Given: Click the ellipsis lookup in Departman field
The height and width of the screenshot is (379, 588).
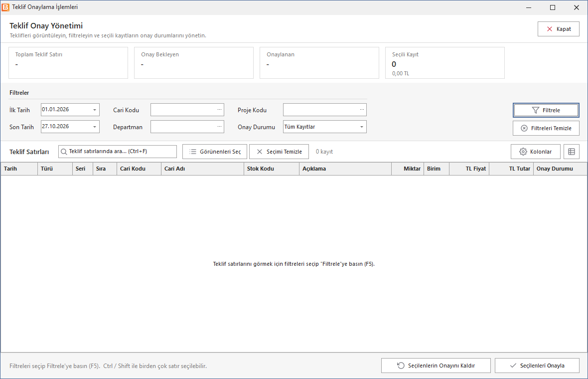Looking at the screenshot, I should click(219, 127).
